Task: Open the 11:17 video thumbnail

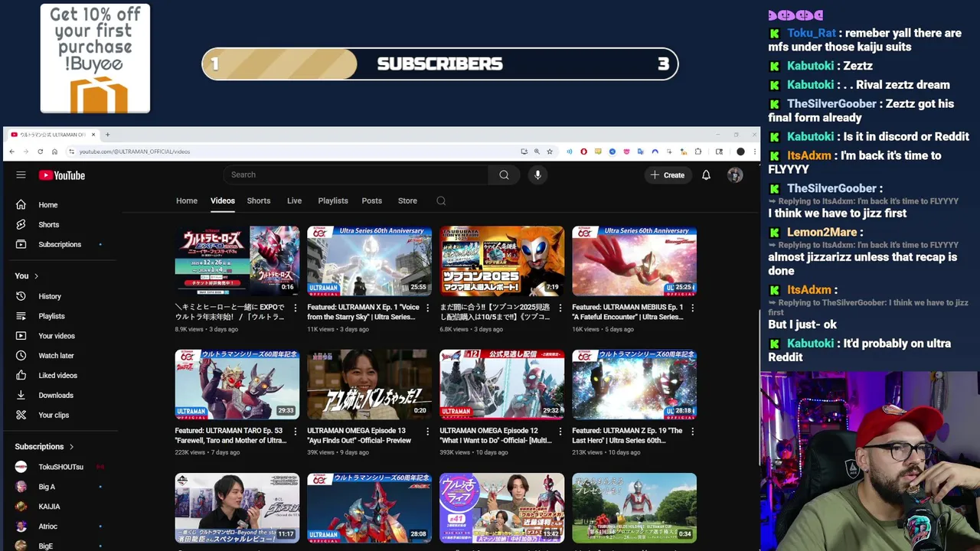Action: (237, 508)
